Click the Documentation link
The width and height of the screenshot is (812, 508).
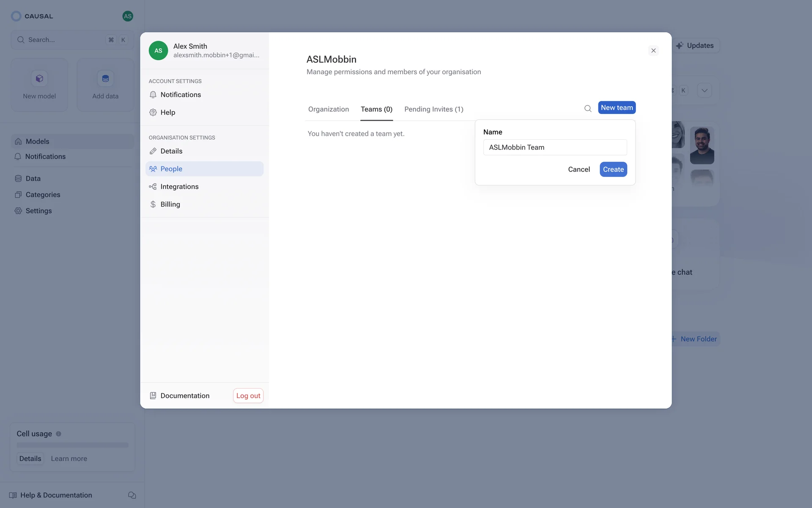coord(185,395)
